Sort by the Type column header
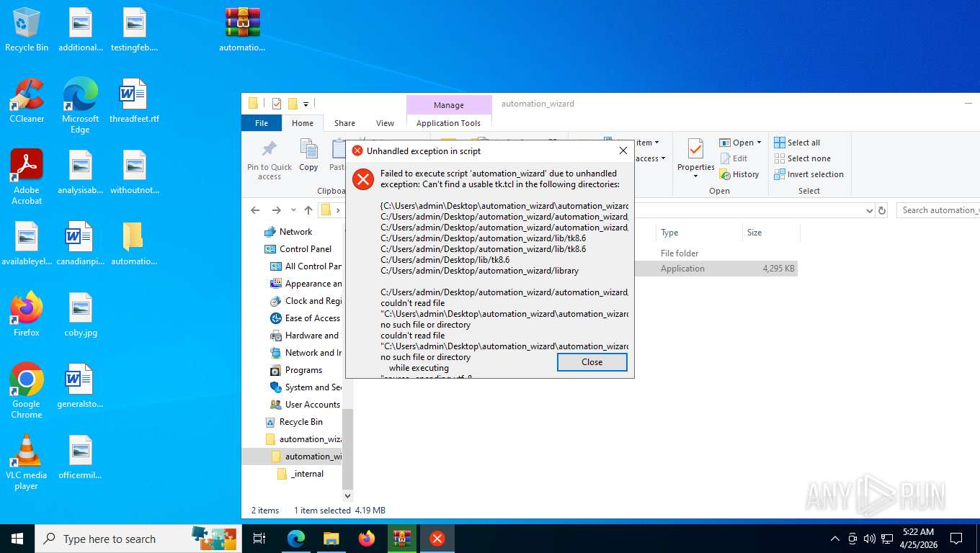980x553 pixels. point(699,233)
